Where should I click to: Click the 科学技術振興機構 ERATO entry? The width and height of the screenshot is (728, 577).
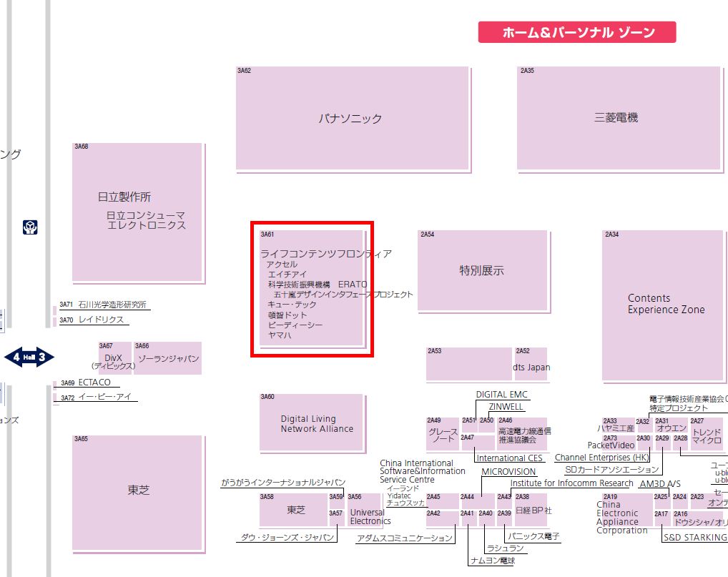pyautogui.click(x=318, y=284)
